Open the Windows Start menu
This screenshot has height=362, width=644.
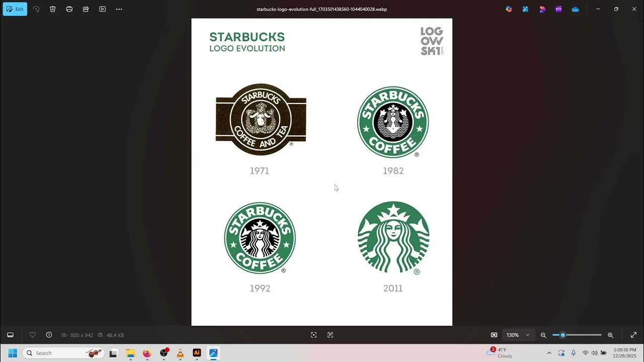13,353
